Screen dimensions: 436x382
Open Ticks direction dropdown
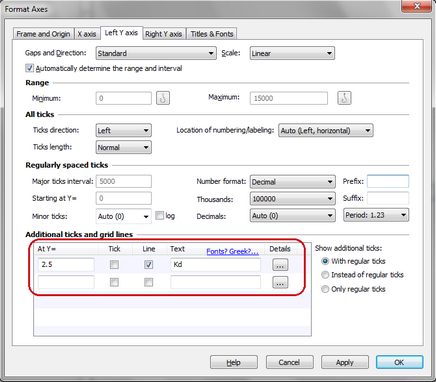124,130
